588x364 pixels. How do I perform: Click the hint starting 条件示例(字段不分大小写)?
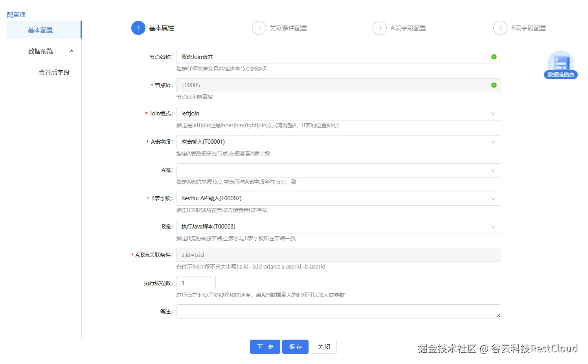[251, 267]
